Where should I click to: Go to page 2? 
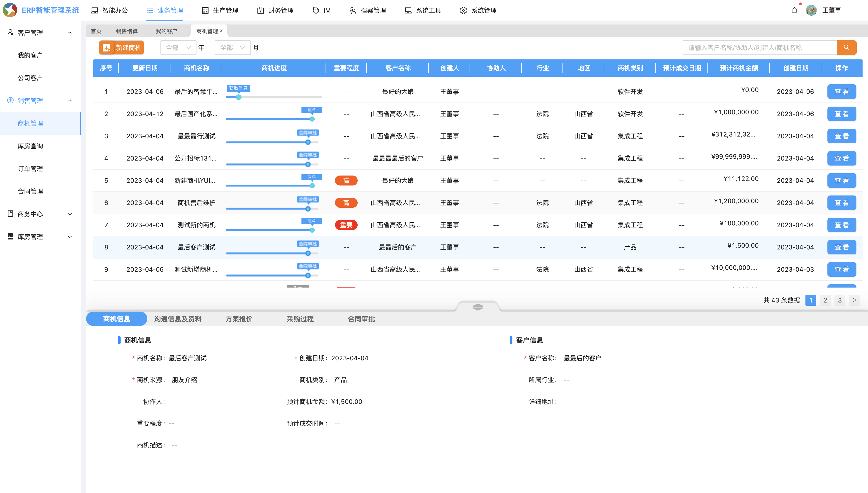[825, 300]
